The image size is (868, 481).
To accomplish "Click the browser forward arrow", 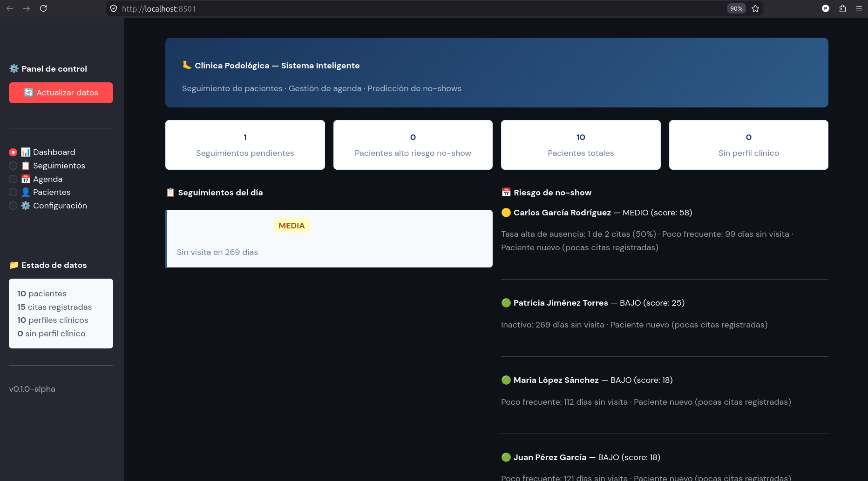I will (27, 8).
